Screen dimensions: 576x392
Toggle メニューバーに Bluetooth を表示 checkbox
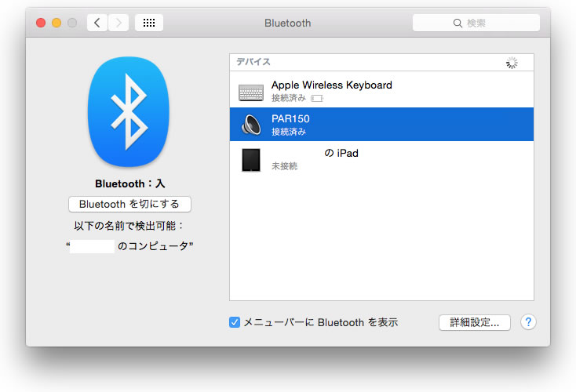click(235, 322)
